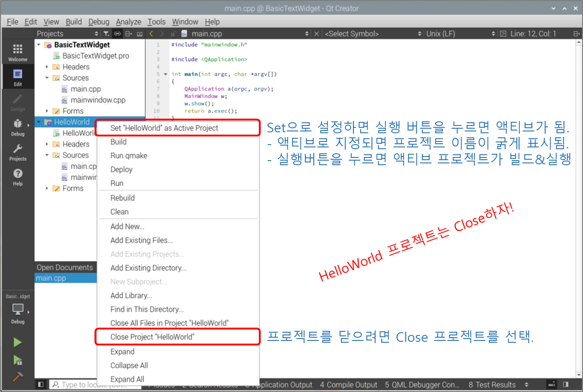Open the kit selector monitor icon
Screen dimensions: 583x392
(x=17, y=309)
